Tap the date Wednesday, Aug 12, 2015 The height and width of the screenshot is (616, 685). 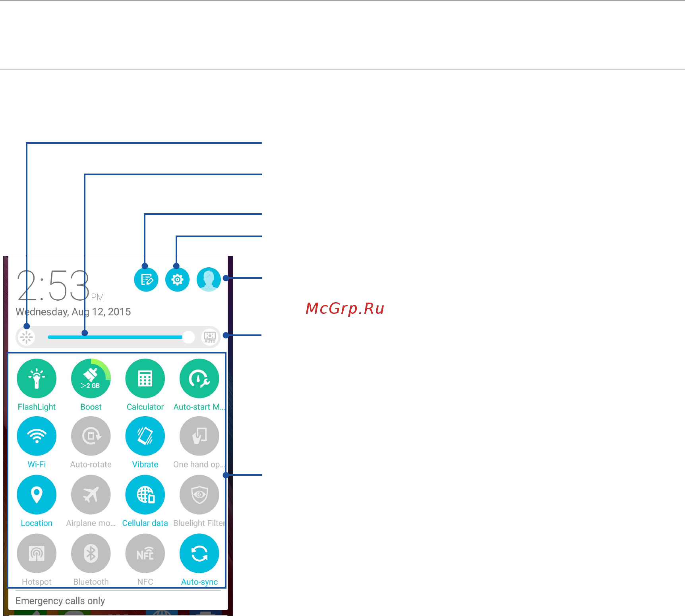tap(73, 312)
